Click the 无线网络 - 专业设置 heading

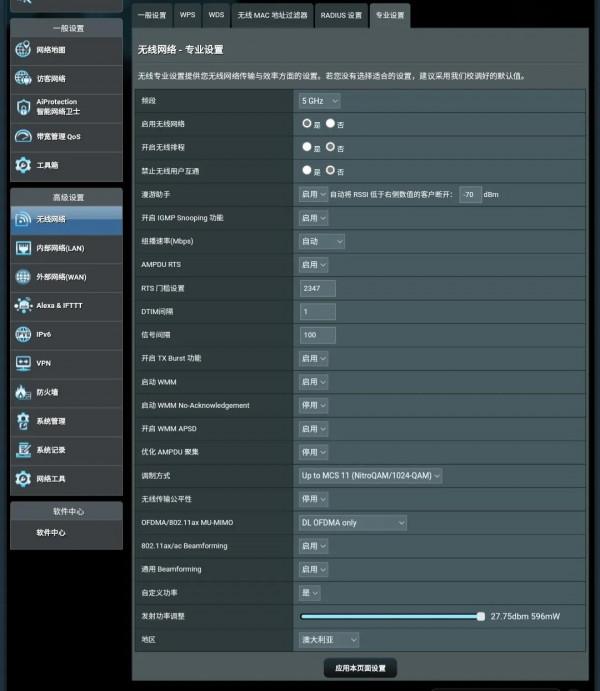coord(181,50)
